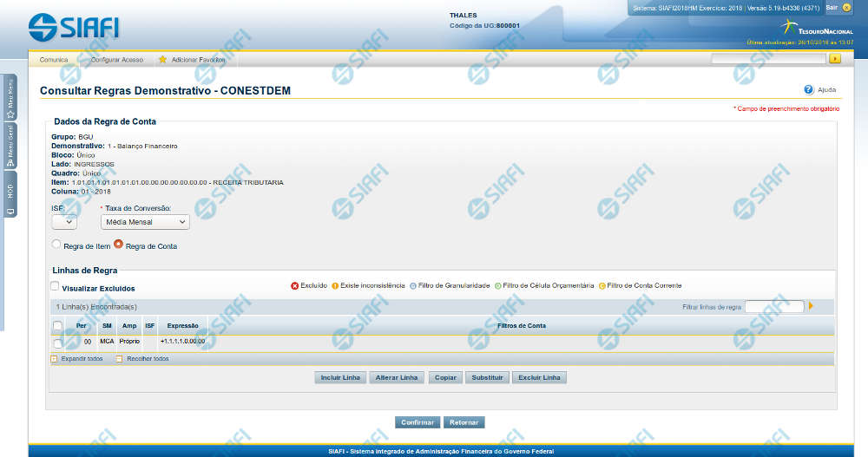This screenshot has height=457, width=868.
Task: Open the Taxa de Conversão dropdown
Action: (x=145, y=222)
